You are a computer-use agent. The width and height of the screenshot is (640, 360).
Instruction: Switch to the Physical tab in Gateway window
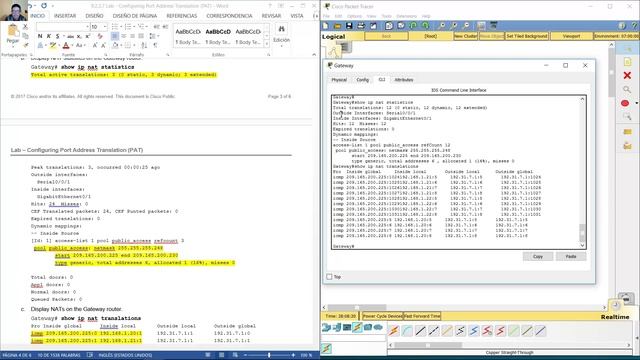339,80
